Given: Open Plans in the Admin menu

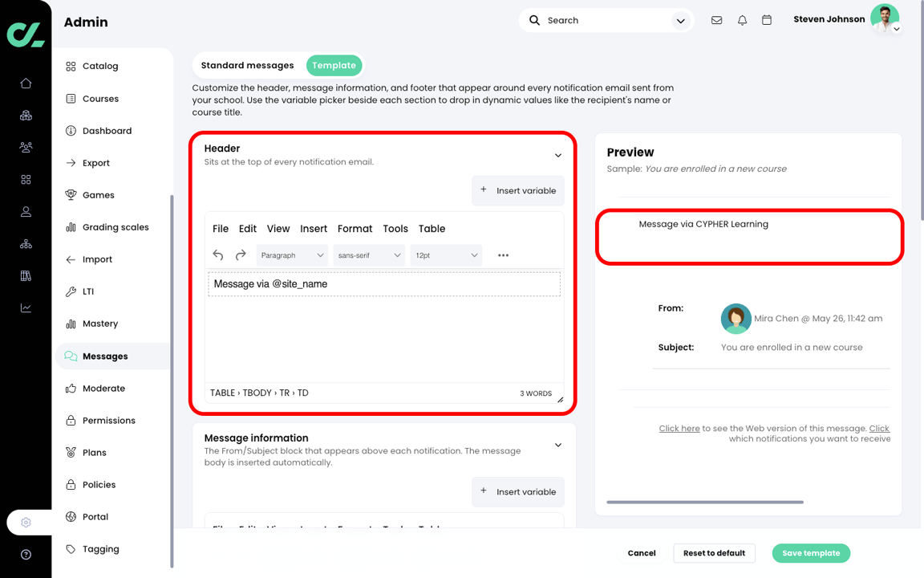Looking at the screenshot, I should (95, 453).
